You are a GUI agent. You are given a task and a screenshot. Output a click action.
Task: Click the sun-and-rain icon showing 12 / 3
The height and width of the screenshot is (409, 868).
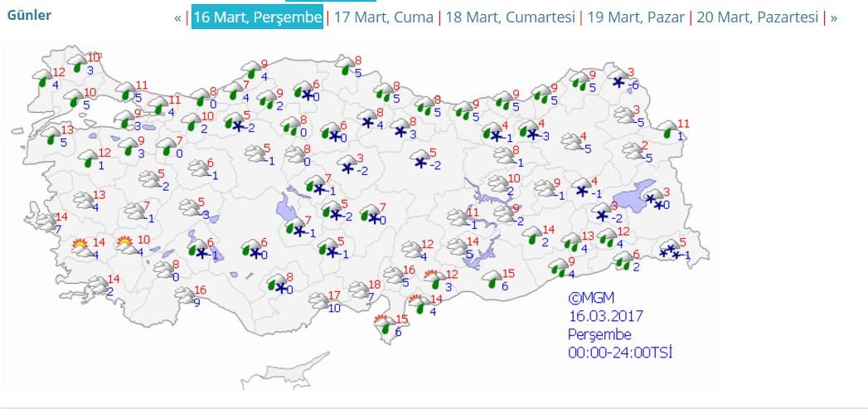[x=435, y=280]
